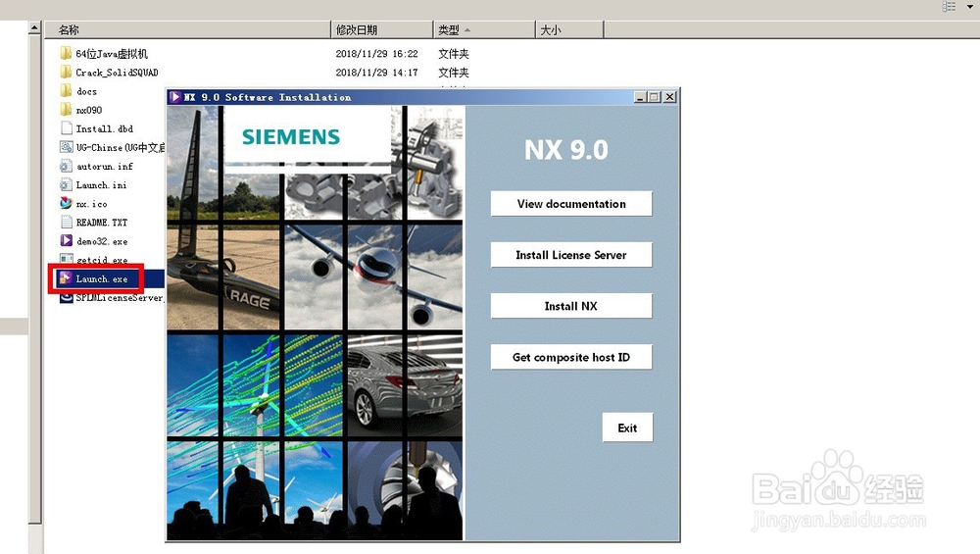
Task: Click the 文件夹 type cell of 64位Java虚拟机
Action: pos(453,54)
